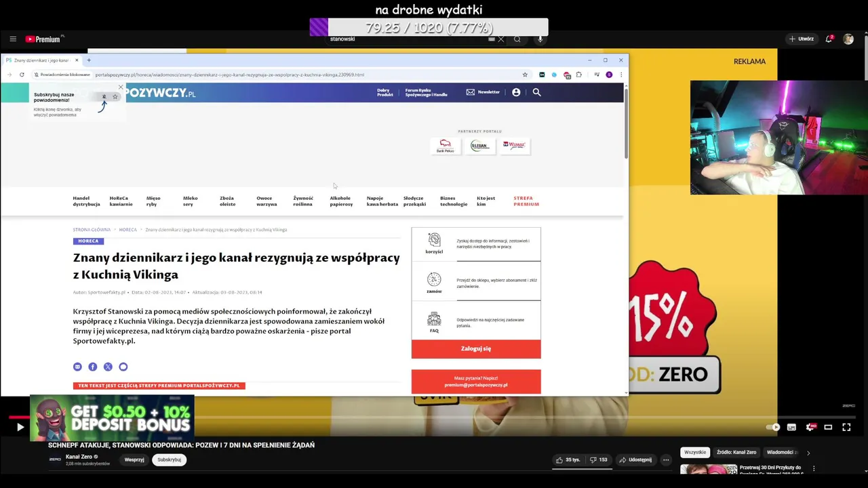Image resolution: width=868 pixels, height=488 pixels.
Task: Click the 'HORECA' article tag
Action: (88, 241)
